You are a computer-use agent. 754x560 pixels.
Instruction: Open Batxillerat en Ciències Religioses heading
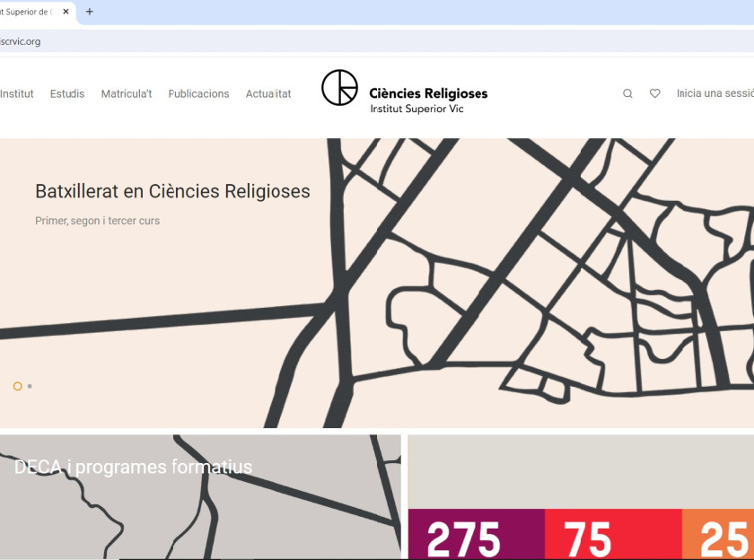pyautogui.click(x=172, y=191)
